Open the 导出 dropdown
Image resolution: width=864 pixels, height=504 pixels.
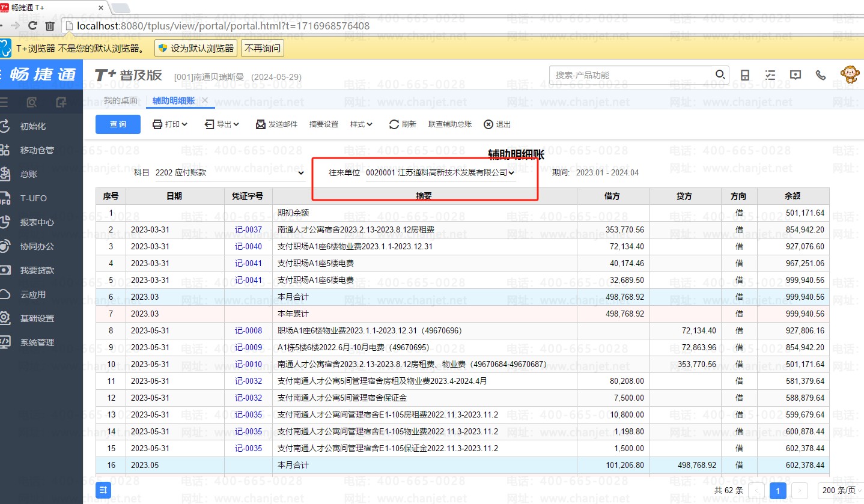(222, 124)
